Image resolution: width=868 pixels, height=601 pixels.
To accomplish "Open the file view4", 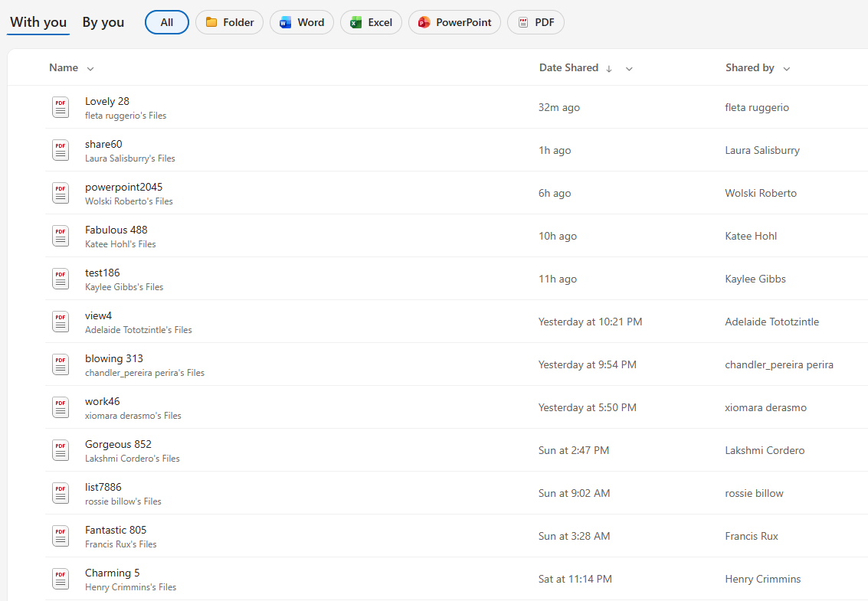I will pyautogui.click(x=99, y=315).
